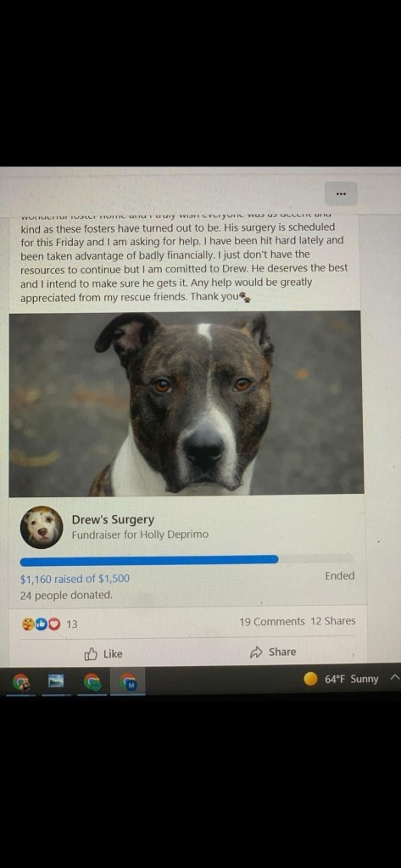The image size is (401, 868).
Task: Click the care emoji reaction icon
Action: point(28,624)
